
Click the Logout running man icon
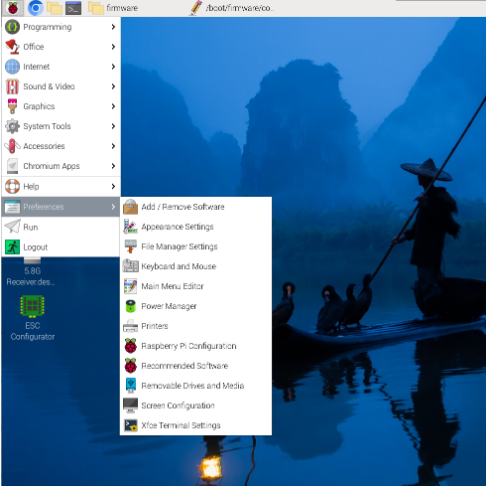coord(12,247)
